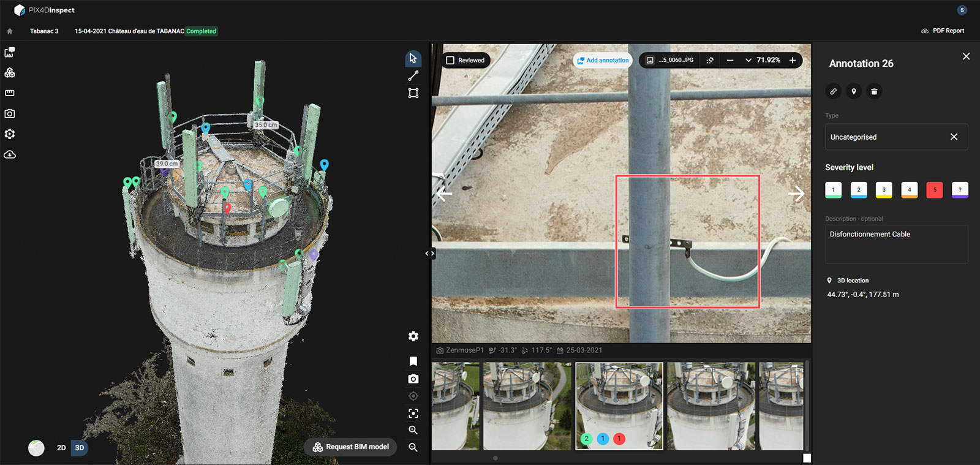Set severity to unknown question mark
Screen dimensions: 980x465
960,190
